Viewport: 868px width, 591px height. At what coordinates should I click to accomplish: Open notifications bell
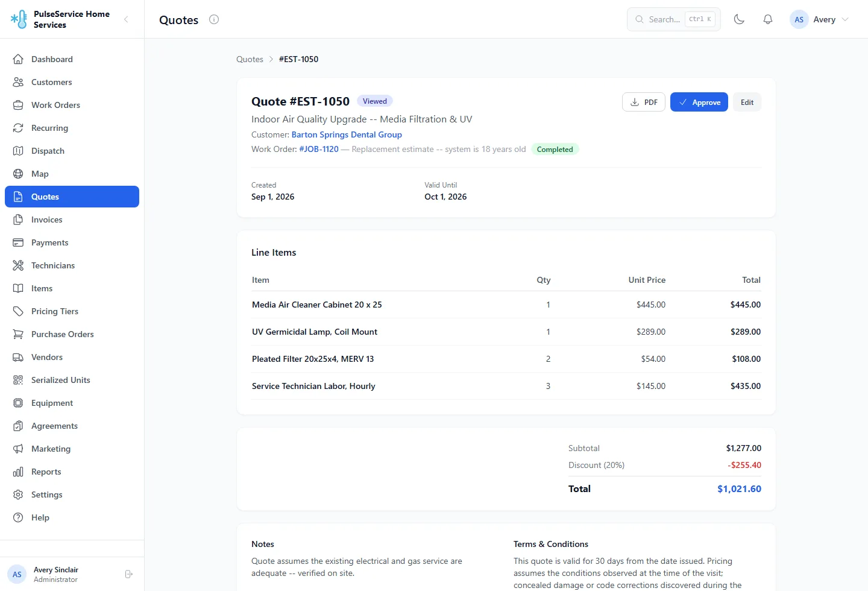point(768,19)
